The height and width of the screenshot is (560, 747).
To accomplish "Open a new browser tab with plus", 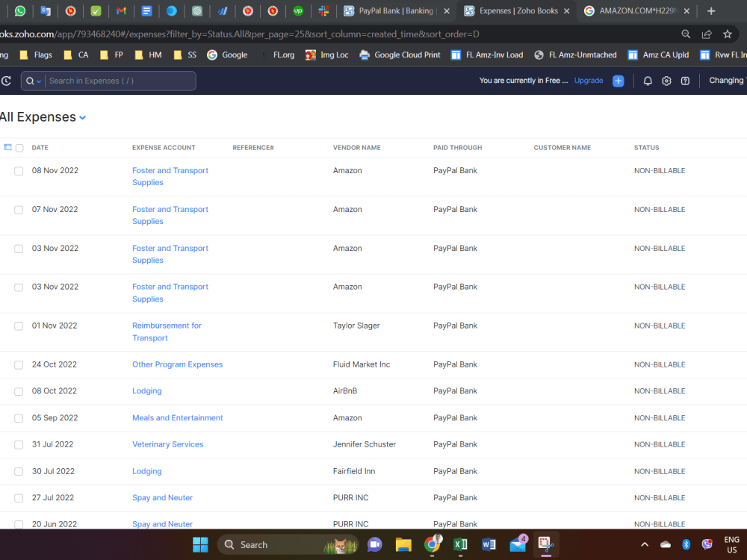I will (711, 10).
